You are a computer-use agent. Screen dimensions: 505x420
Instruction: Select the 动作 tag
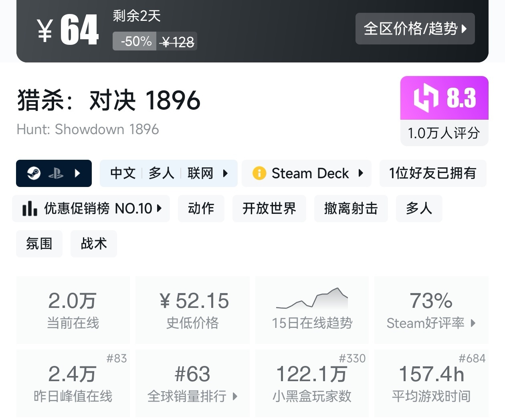201,209
